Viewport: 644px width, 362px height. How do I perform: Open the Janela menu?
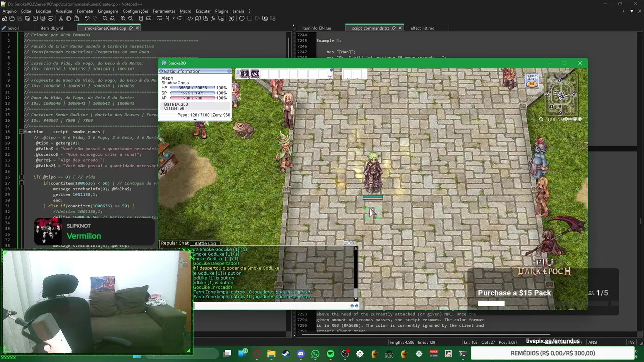[238, 11]
